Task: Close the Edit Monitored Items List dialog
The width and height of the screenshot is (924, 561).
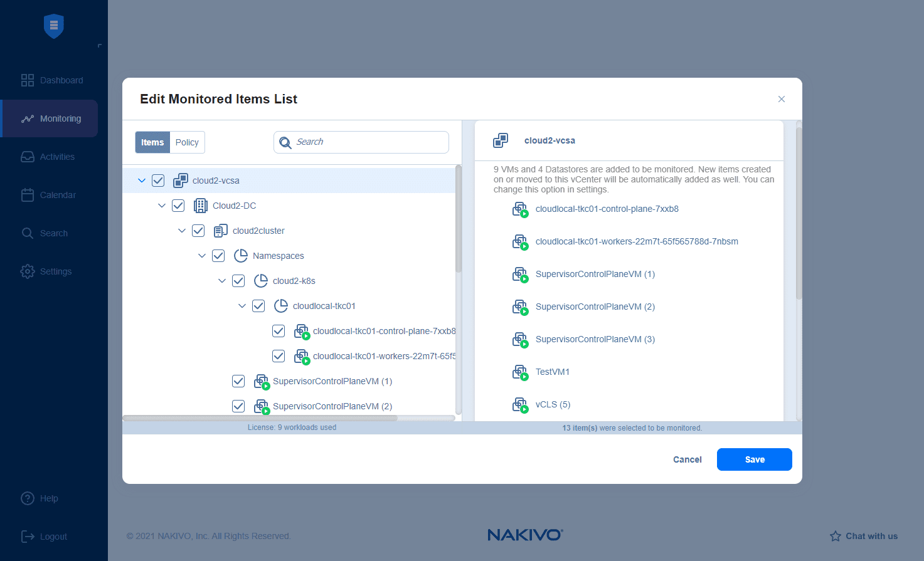Action: coord(782,99)
